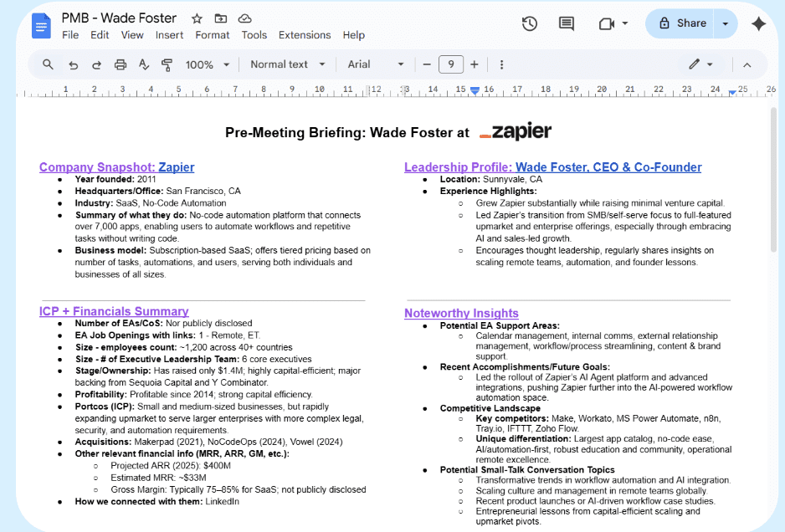
Task: Click the Pre-Meeting Briefing title text
Action: point(347,133)
